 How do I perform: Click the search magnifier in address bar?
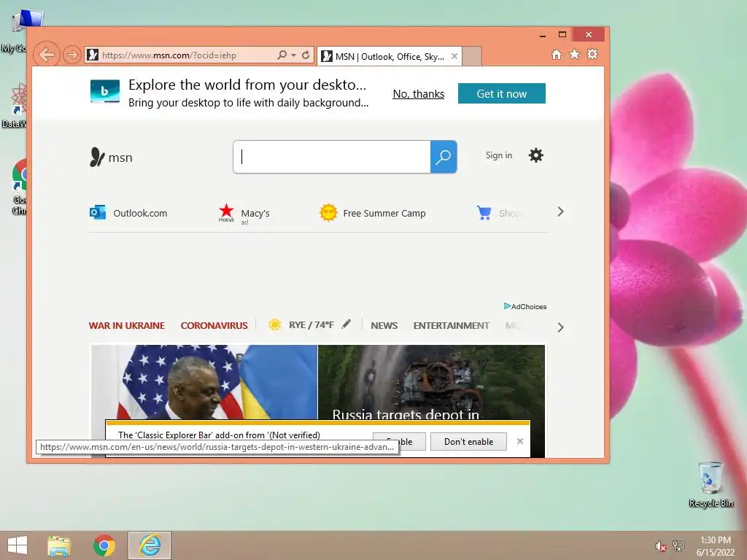pos(282,55)
